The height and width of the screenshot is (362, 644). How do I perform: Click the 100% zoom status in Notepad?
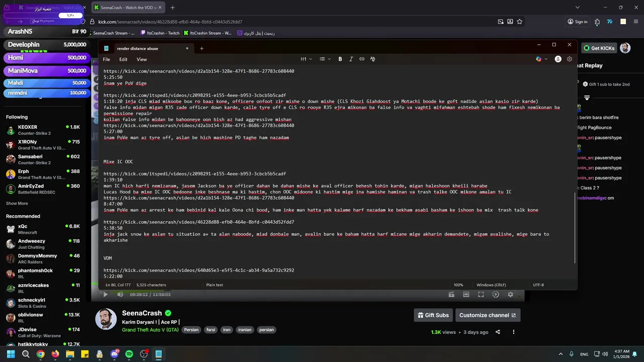458,285
